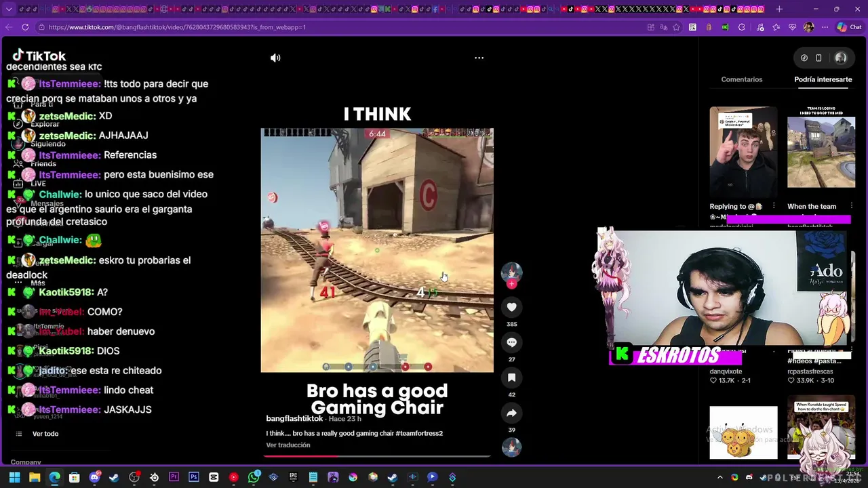Image resolution: width=868 pixels, height=488 pixels.
Task: View site information lock icon
Action: click(41, 27)
